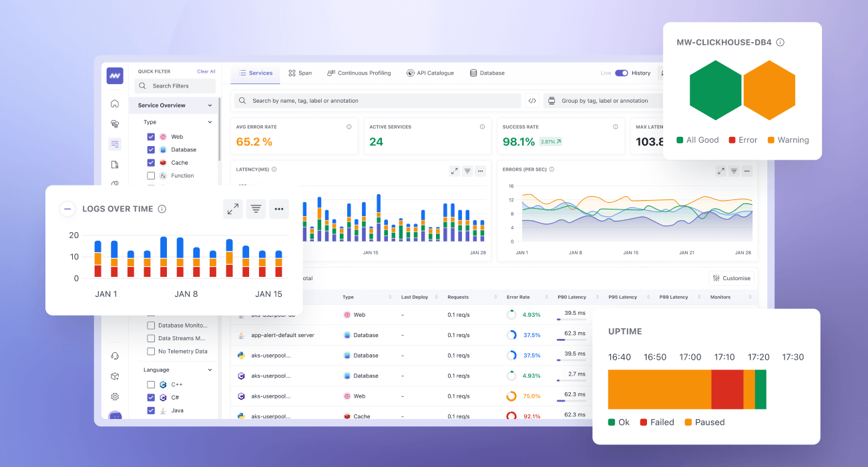Collapse the Type filter group

pyautogui.click(x=209, y=122)
